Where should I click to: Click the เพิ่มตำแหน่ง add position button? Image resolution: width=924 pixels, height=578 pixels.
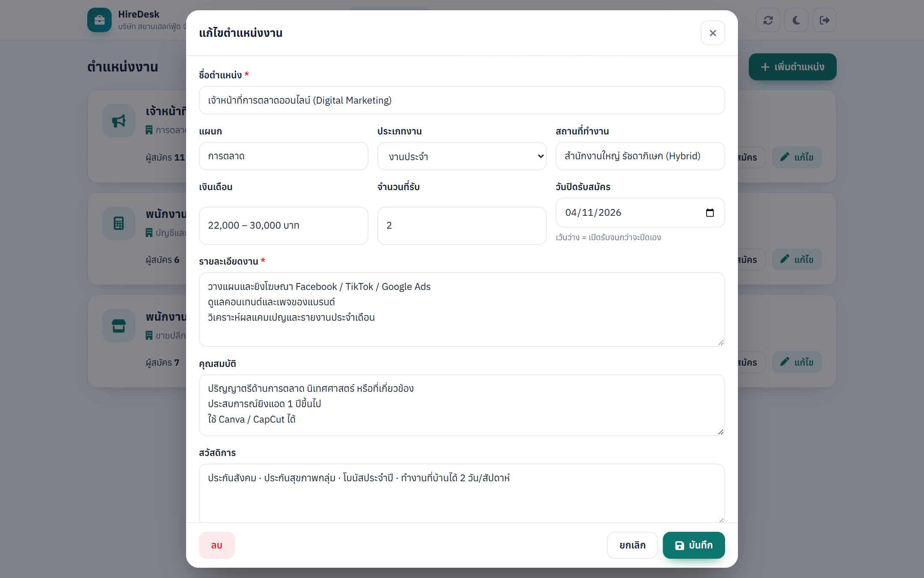coord(793,67)
